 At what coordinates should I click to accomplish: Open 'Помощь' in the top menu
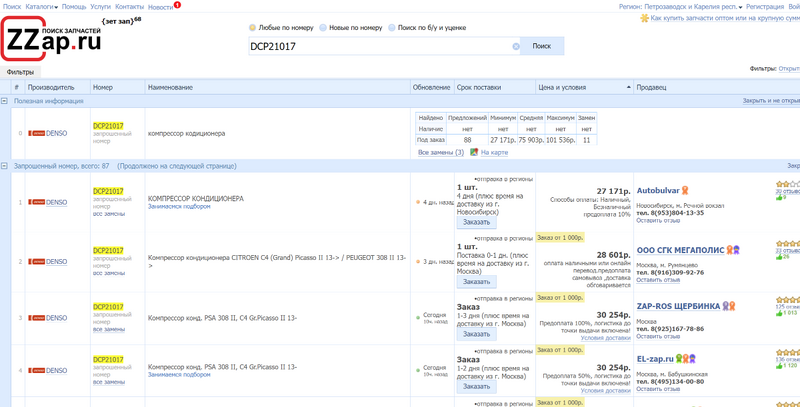74,6
